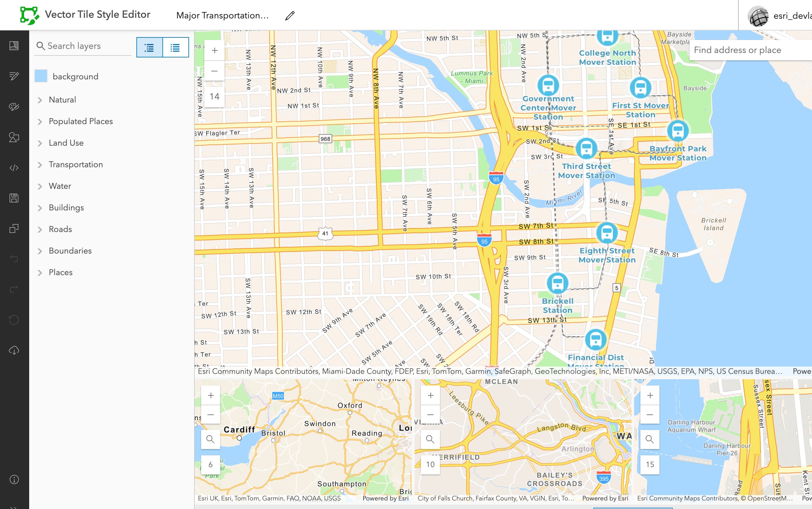Click search icon on Cardiff preview map
Image resolution: width=812 pixels, height=509 pixels.
[x=211, y=439]
